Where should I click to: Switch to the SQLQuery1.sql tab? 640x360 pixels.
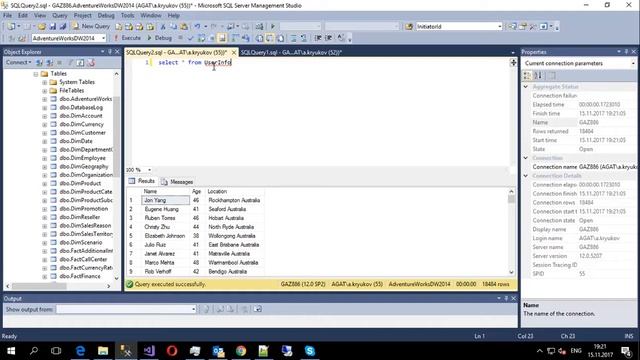coord(291,52)
